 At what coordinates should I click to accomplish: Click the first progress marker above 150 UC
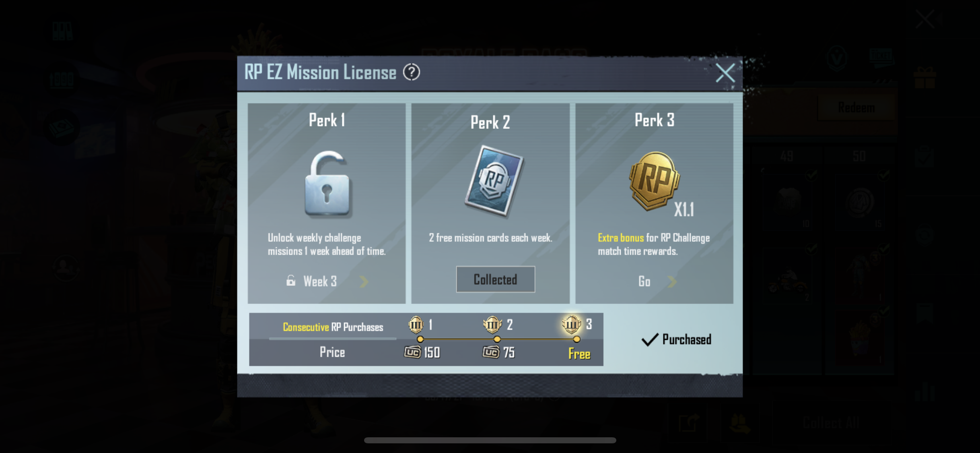pyautogui.click(x=420, y=339)
